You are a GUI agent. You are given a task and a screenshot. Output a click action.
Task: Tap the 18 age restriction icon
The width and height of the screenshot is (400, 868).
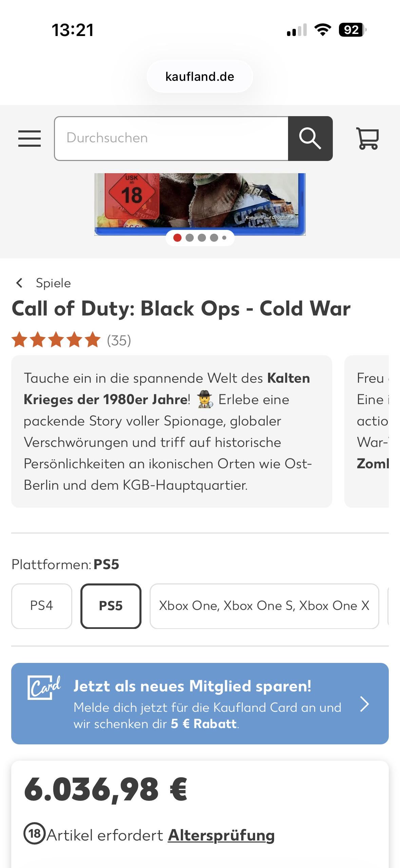[x=34, y=833]
